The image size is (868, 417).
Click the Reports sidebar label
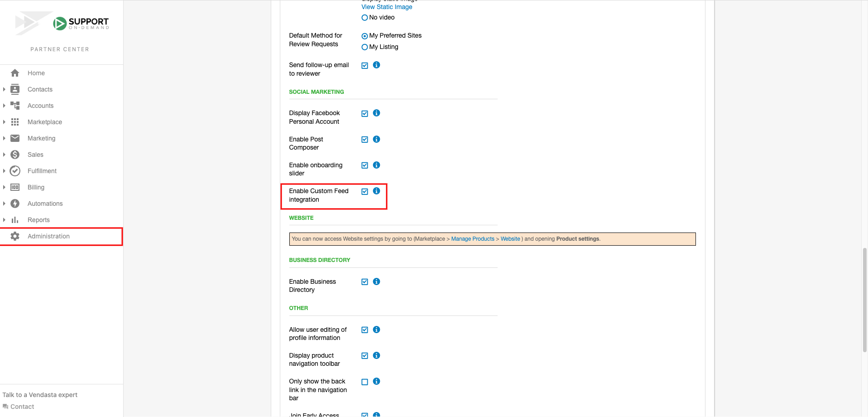pos(38,220)
